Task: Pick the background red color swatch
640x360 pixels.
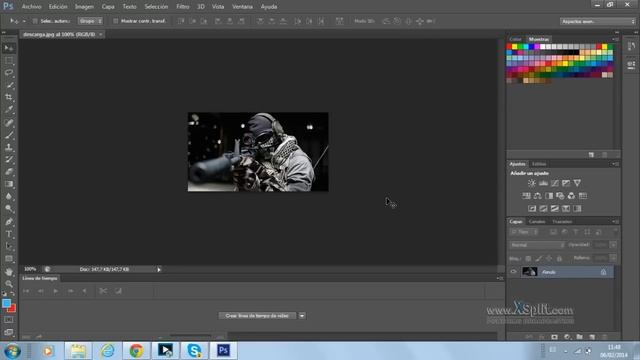Action: tap(13, 309)
